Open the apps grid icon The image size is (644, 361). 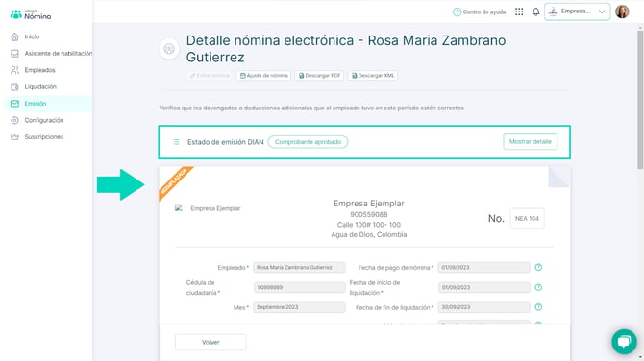[519, 12]
